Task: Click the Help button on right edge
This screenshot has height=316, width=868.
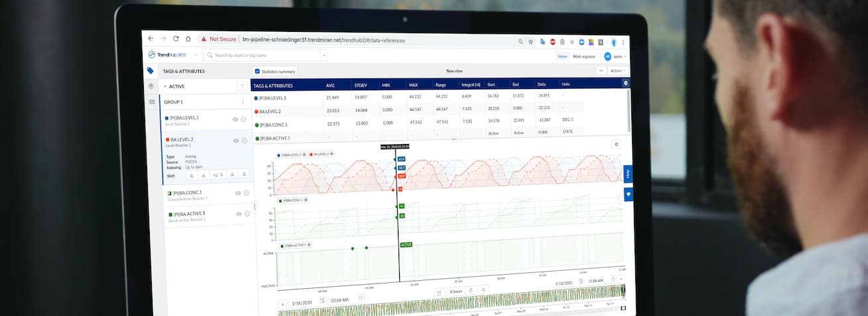Action: click(x=628, y=174)
